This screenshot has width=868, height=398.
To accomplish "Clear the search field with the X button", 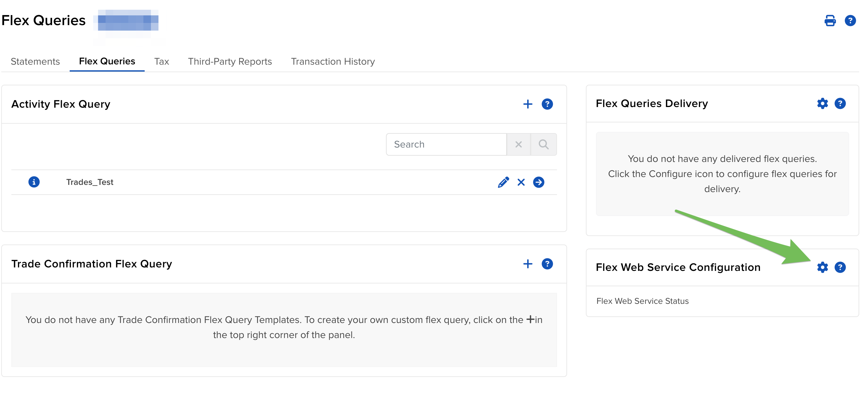I will (x=519, y=144).
